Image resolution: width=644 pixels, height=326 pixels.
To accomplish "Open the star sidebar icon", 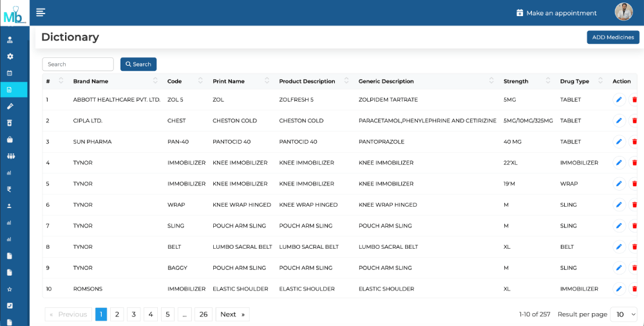I will tap(10, 289).
